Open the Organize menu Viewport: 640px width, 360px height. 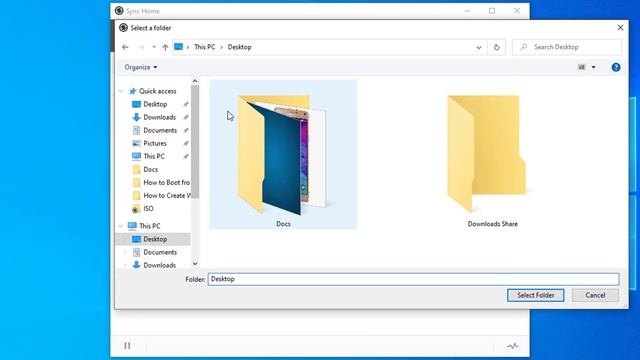click(x=141, y=67)
